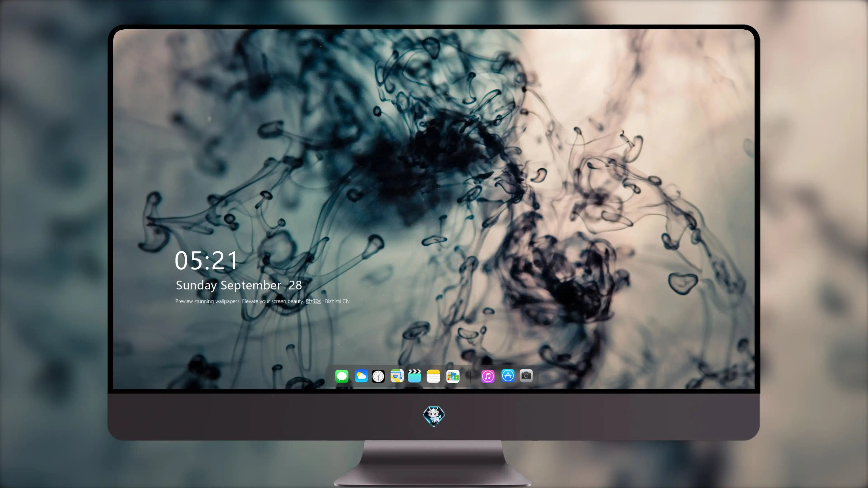Click the dragon mascot logo below the screen
Image resolution: width=868 pixels, height=488 pixels.
tap(434, 416)
